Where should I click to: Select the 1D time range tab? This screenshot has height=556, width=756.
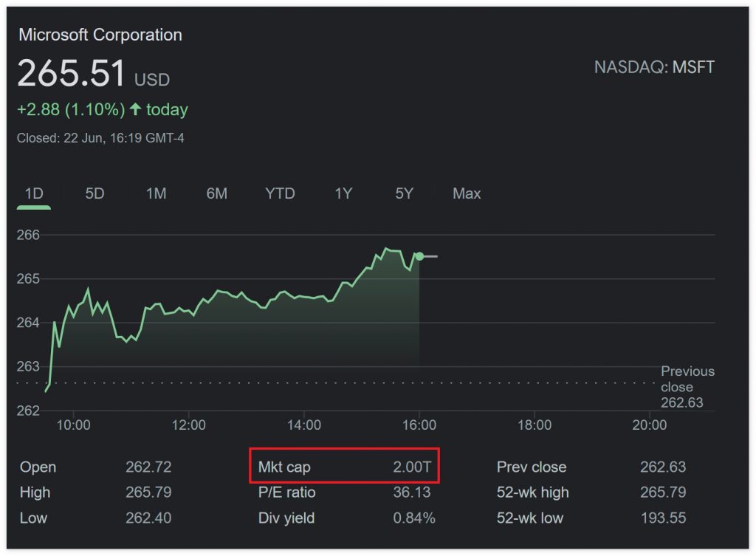pos(34,193)
